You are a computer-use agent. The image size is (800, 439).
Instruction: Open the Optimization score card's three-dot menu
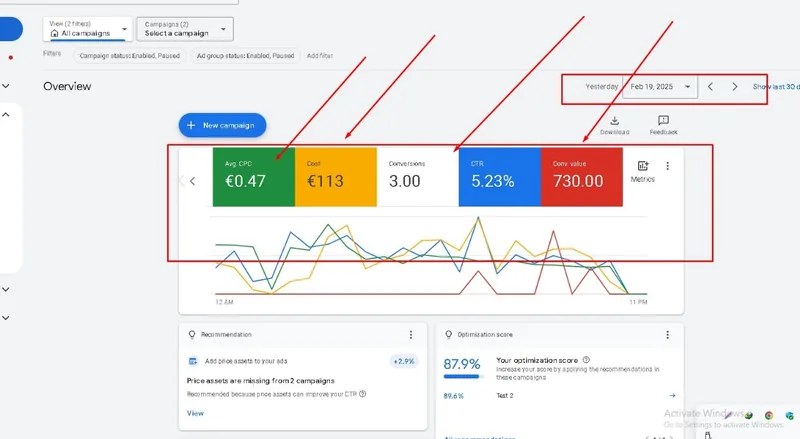(x=667, y=335)
